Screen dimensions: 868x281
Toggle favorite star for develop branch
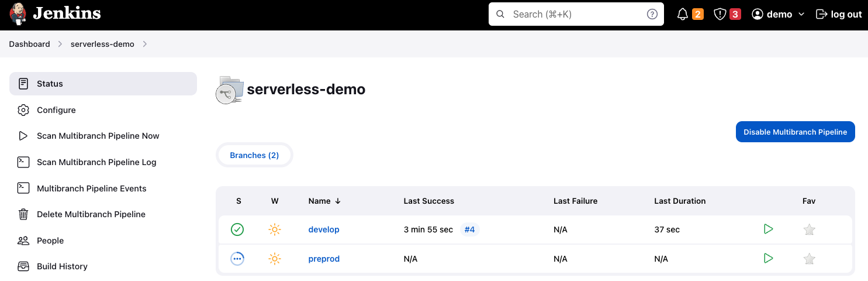[809, 229]
